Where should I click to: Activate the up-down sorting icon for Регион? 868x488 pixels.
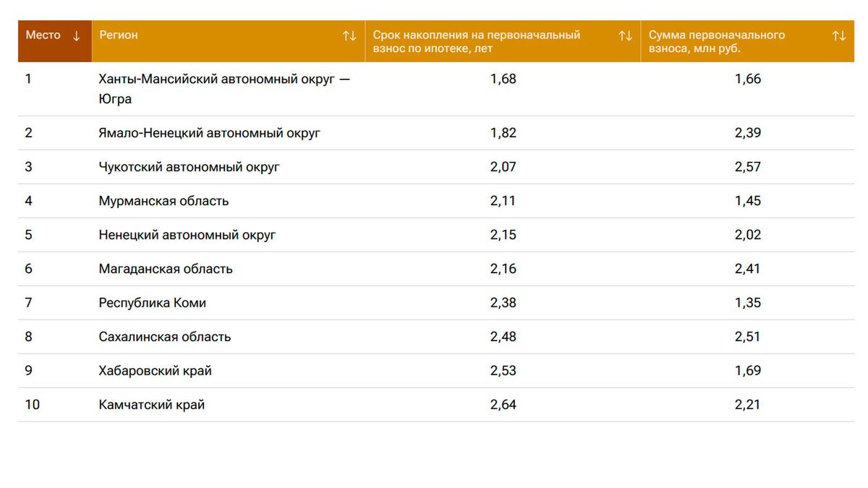tap(349, 34)
